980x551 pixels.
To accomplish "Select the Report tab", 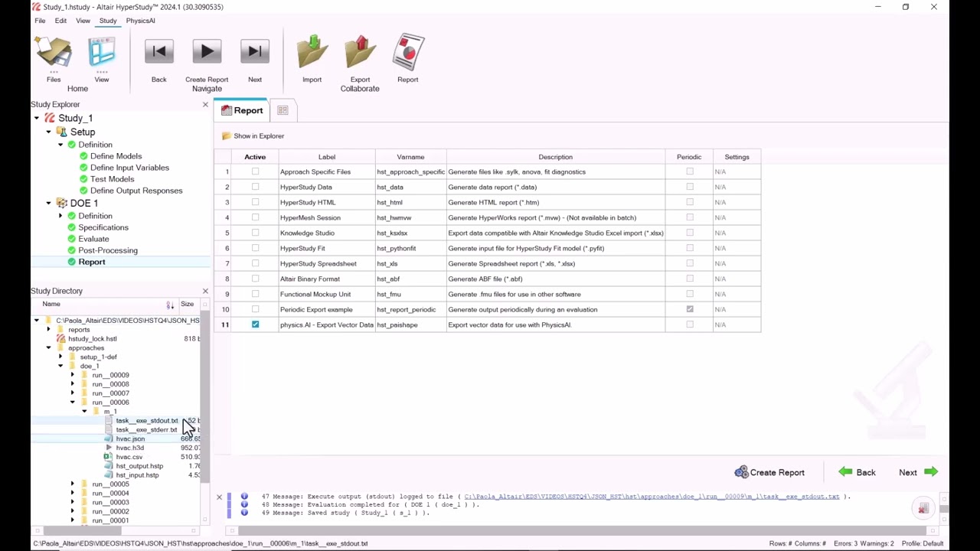I will [x=241, y=110].
